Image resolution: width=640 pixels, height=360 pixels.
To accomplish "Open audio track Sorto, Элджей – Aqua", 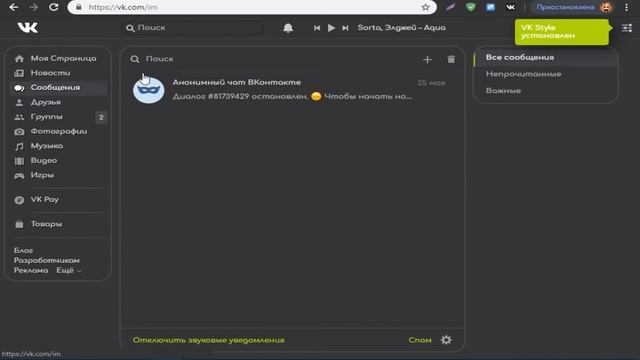I will tap(401, 28).
